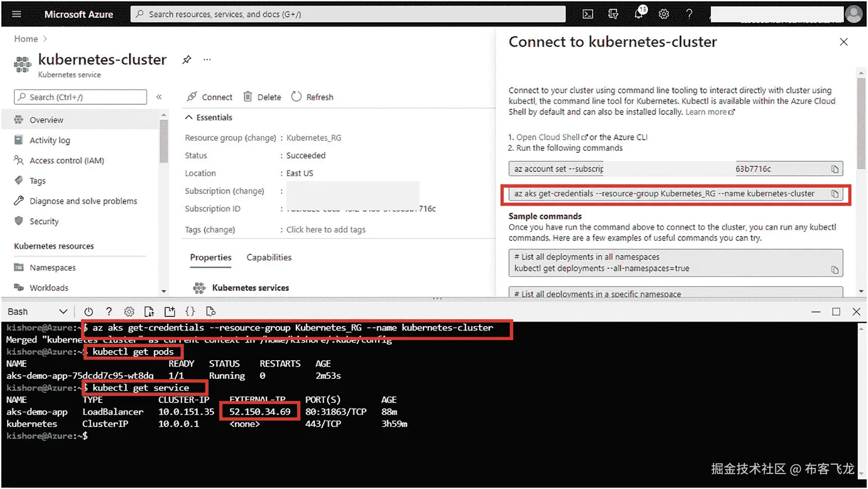Open Cloud Shell from top bar icon

pos(588,14)
